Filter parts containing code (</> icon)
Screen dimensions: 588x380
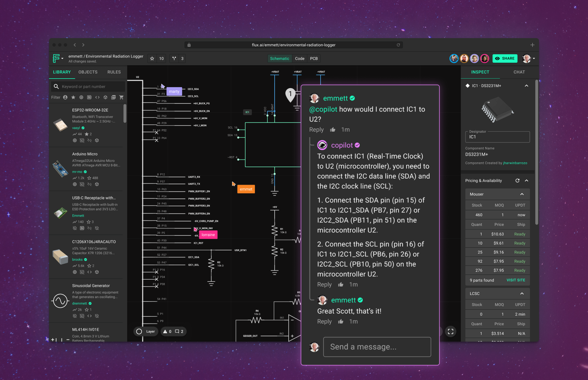pyautogui.click(x=97, y=97)
